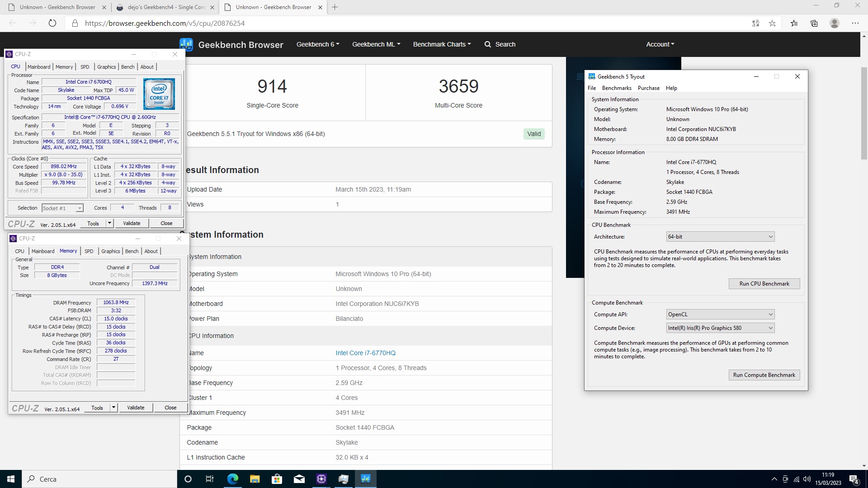Open a new browser tab with the plus icon
The width and height of the screenshot is (868, 488).
[335, 7]
